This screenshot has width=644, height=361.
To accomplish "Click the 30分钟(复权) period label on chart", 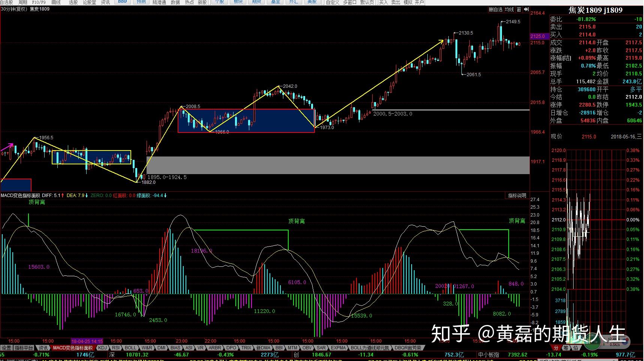I will [14, 9].
